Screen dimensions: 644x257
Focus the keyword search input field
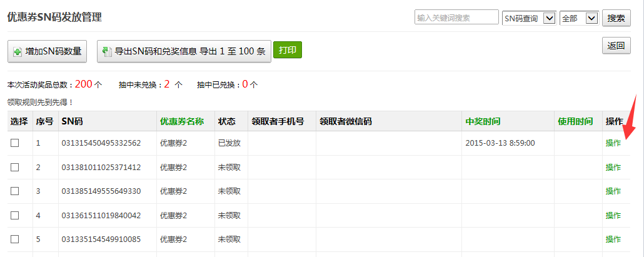pyautogui.click(x=456, y=18)
